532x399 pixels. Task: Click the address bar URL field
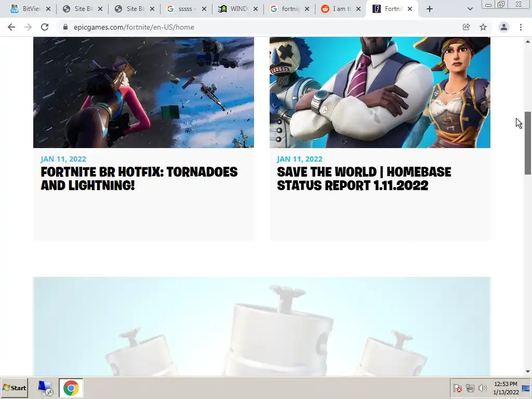(261, 27)
